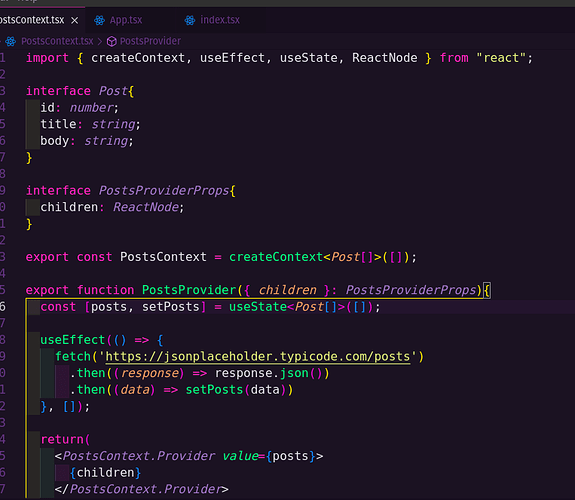The height and width of the screenshot is (500, 575).
Task: Click the highlighted opening brace after PostsProviderProps
Action: coord(487,290)
